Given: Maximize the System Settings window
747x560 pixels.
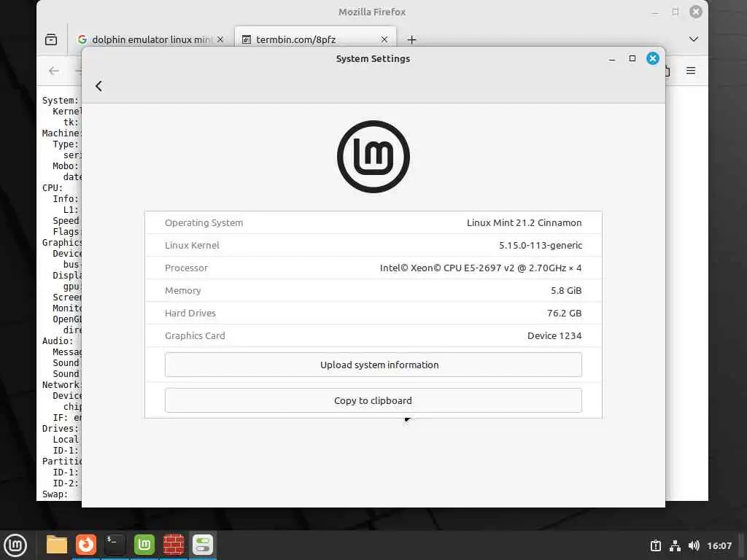Looking at the screenshot, I should (x=632, y=58).
